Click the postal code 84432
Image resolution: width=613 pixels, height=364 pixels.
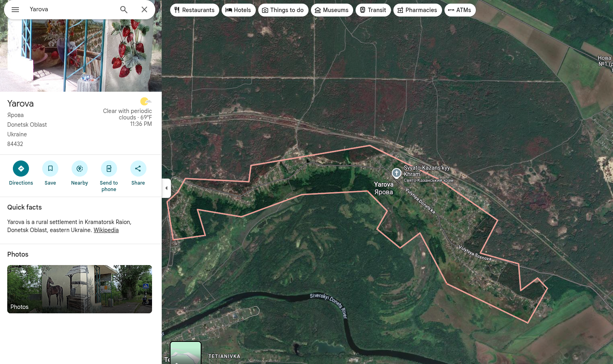[15, 144]
